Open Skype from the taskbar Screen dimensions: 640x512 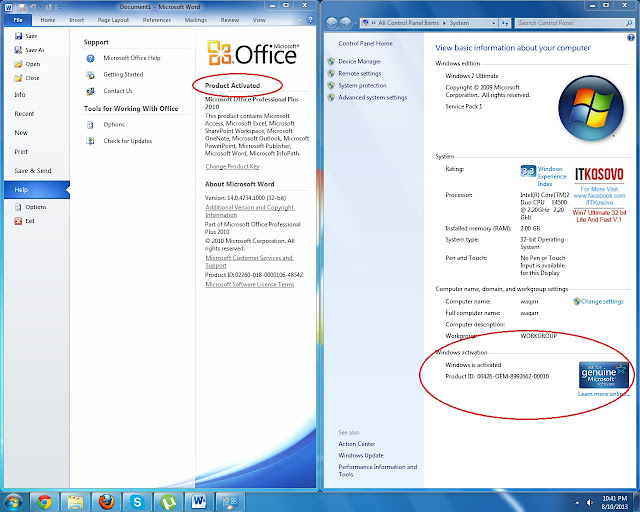pos(138,502)
